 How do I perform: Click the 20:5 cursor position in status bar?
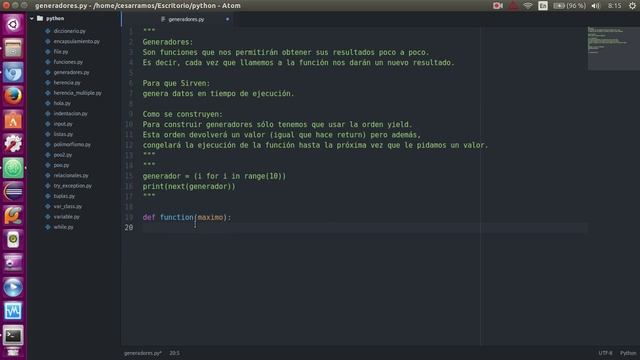[x=174, y=353]
